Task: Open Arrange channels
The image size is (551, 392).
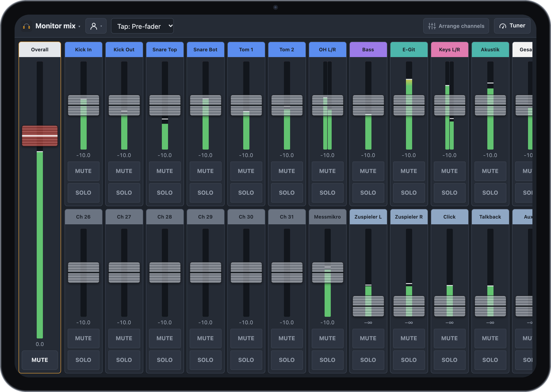Action: [x=456, y=26]
